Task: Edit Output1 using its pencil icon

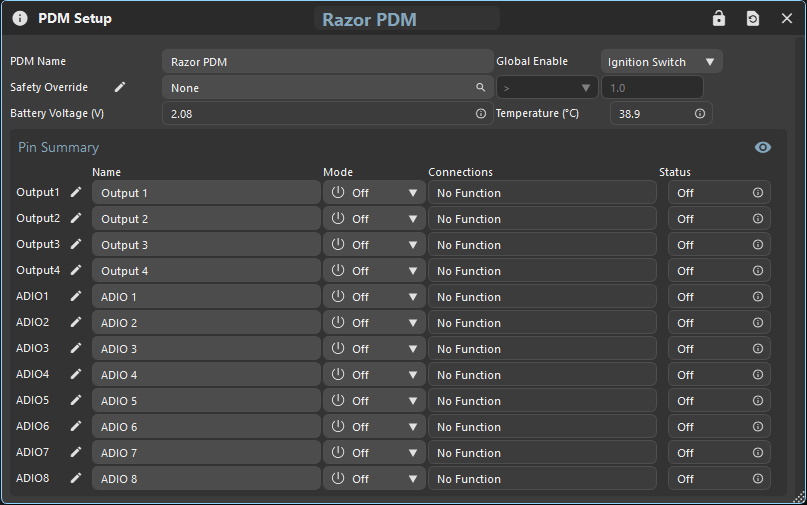Action: [76, 192]
